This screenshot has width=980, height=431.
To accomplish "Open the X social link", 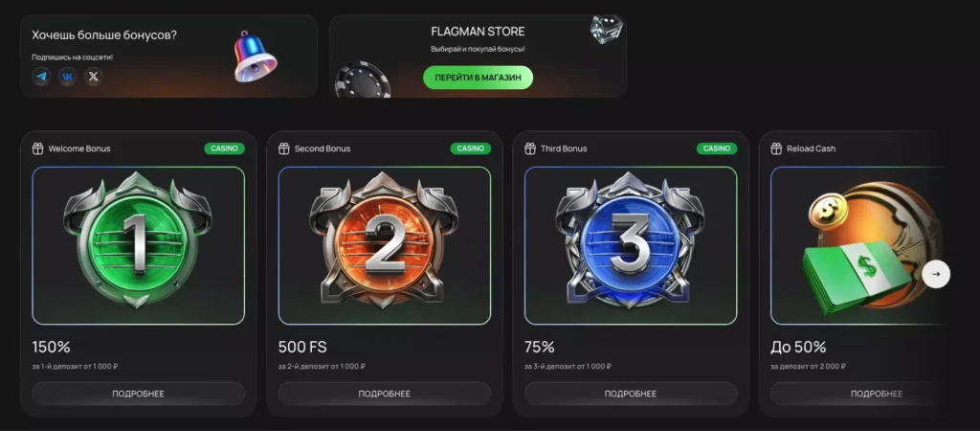I will pyautogui.click(x=94, y=77).
